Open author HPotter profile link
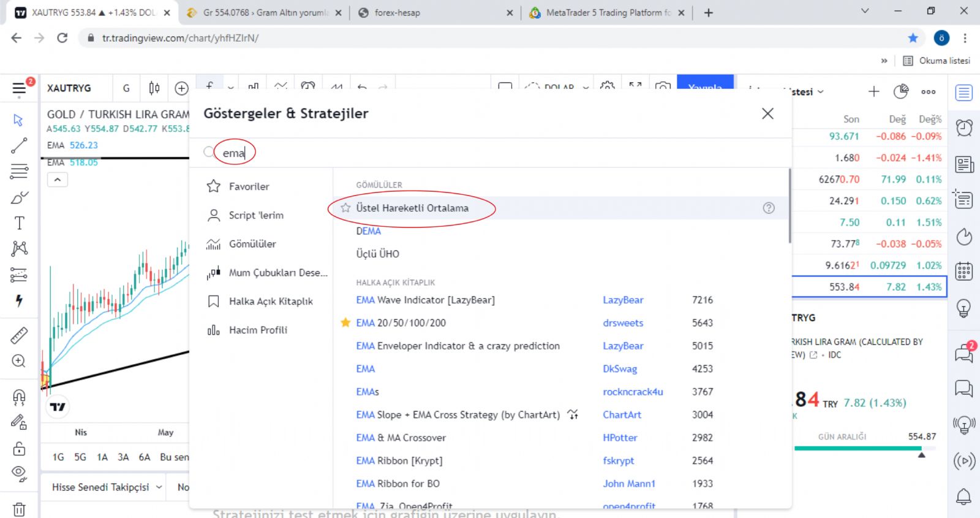This screenshot has width=980, height=518. click(x=620, y=438)
